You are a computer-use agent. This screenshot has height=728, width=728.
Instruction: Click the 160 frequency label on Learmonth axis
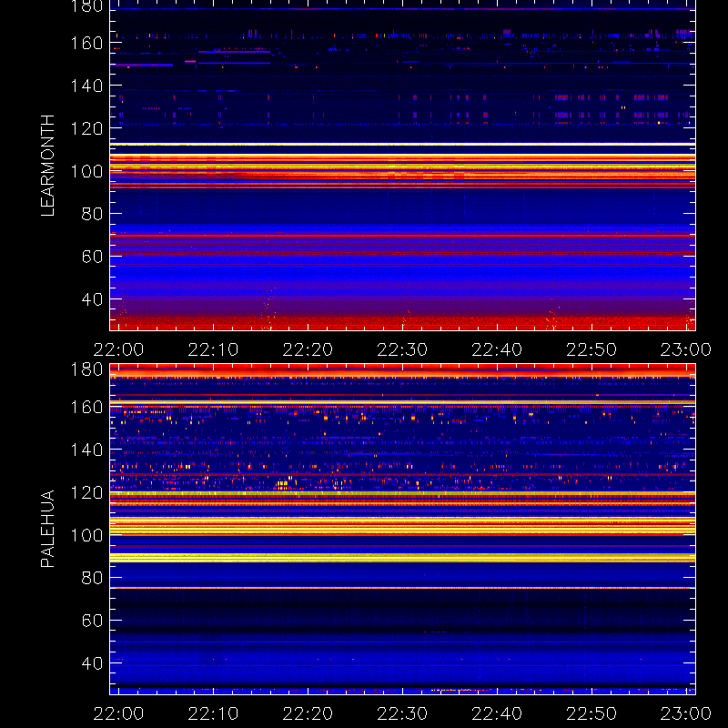(86, 43)
